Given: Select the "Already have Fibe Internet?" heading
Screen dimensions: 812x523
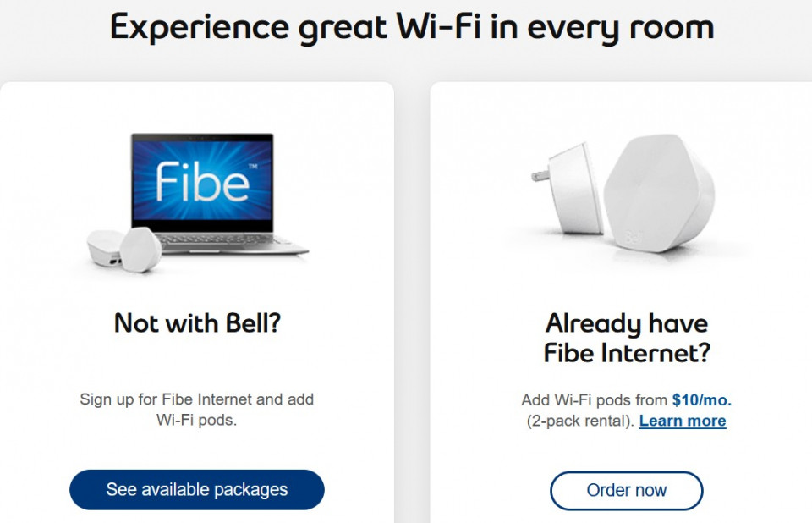Looking at the screenshot, I should pyautogui.click(x=627, y=338).
